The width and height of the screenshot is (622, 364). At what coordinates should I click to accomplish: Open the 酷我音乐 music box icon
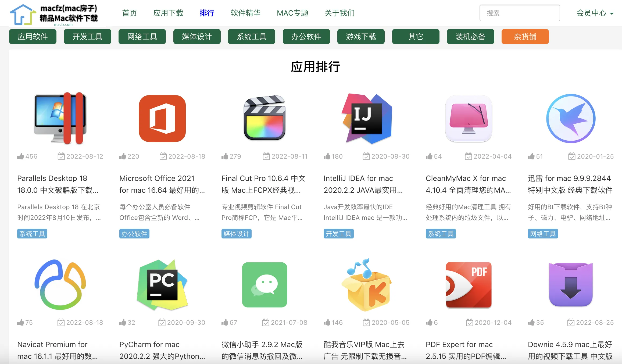367,285
